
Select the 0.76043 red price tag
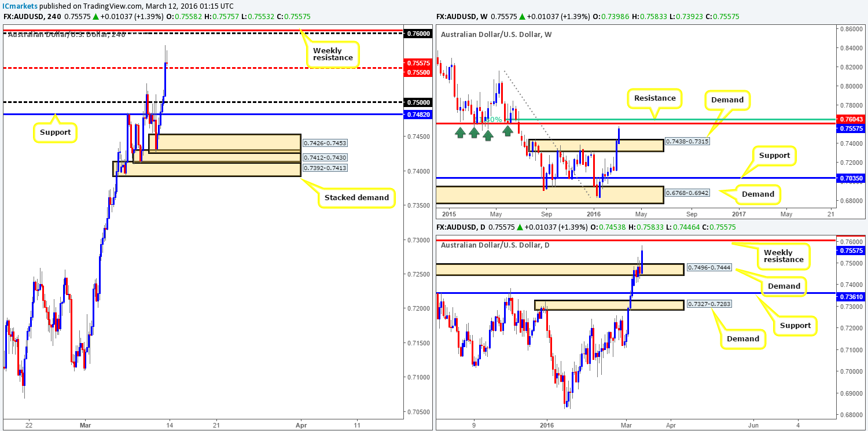point(850,119)
